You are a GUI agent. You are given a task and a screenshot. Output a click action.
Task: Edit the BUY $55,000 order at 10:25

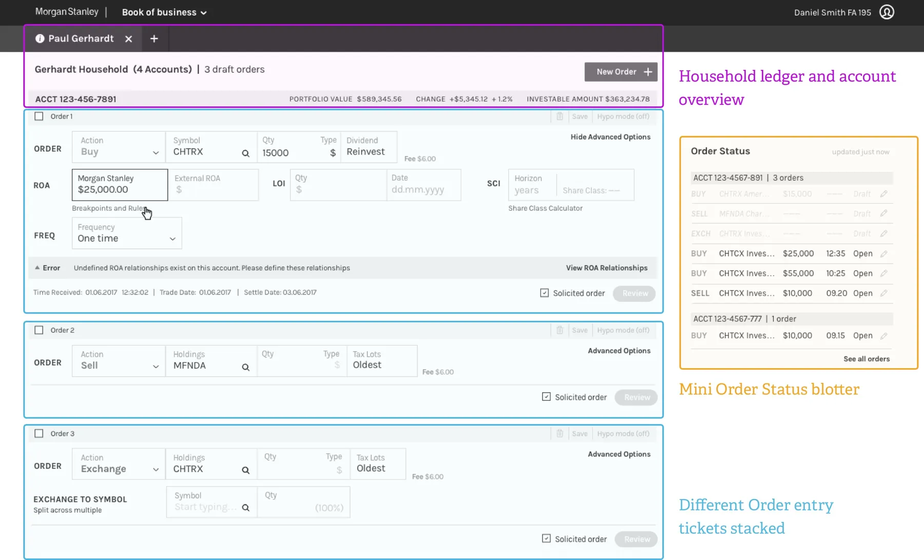coord(883,273)
